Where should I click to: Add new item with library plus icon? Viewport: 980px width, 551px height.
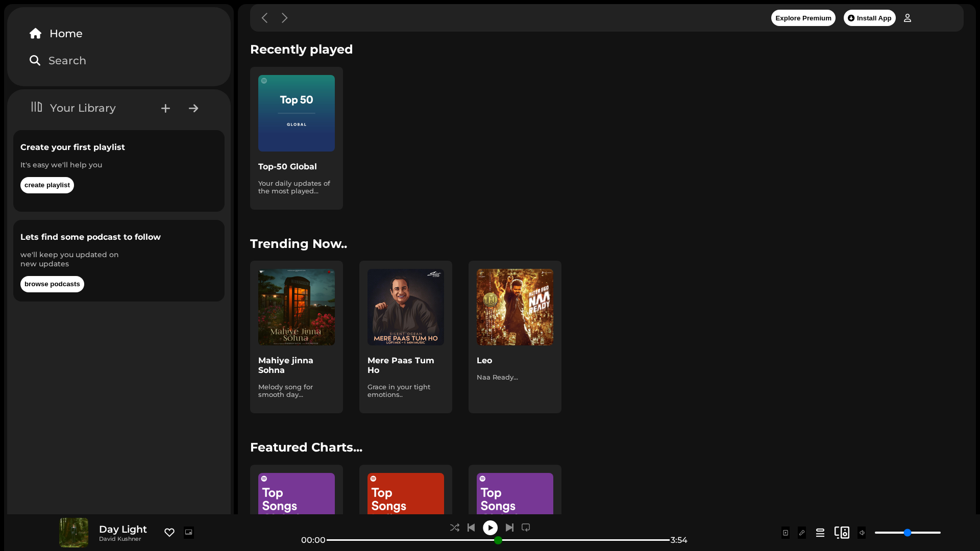point(165,108)
